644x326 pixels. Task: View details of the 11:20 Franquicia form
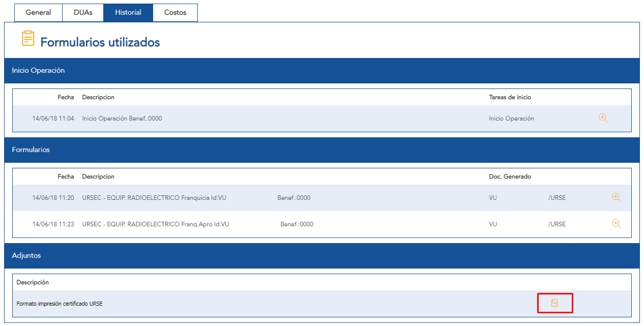tap(617, 197)
